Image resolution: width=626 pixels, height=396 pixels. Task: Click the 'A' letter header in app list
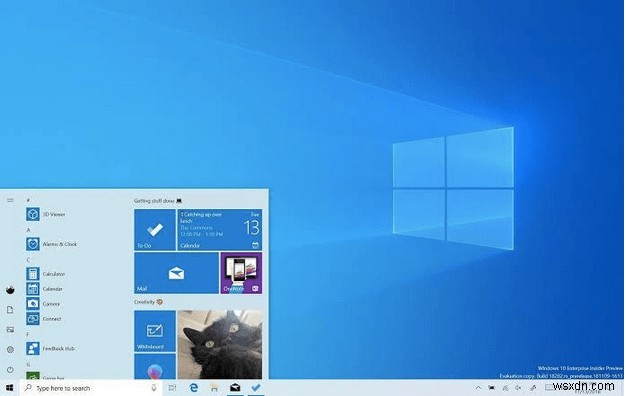click(x=28, y=230)
